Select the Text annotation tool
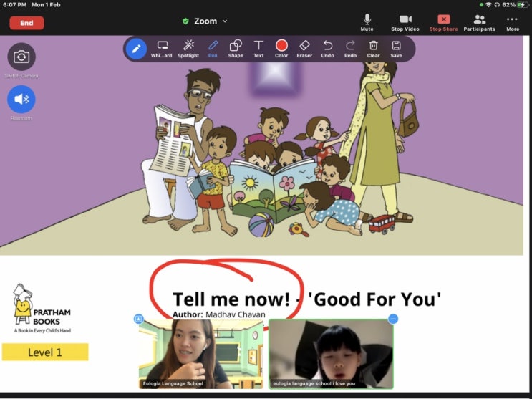 click(x=258, y=49)
